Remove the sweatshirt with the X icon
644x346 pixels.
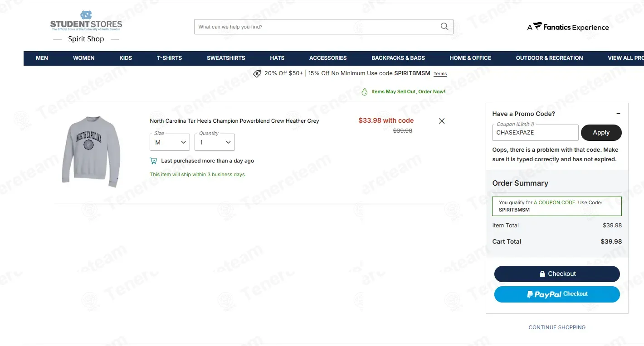tap(442, 121)
